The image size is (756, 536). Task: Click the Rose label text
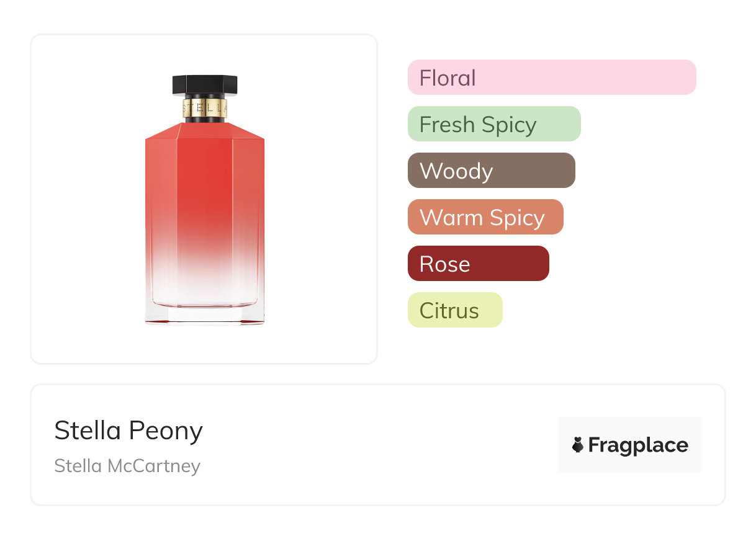click(444, 264)
